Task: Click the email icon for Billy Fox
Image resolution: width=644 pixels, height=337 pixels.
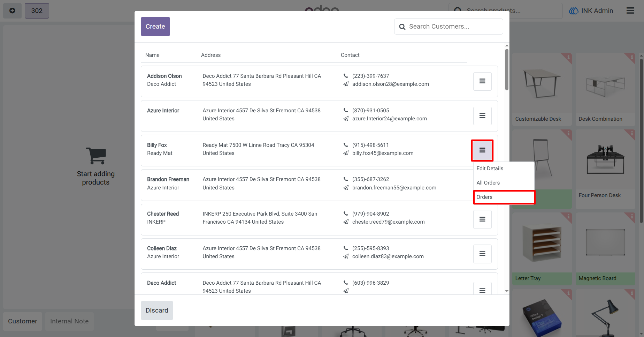Action: pos(346,153)
